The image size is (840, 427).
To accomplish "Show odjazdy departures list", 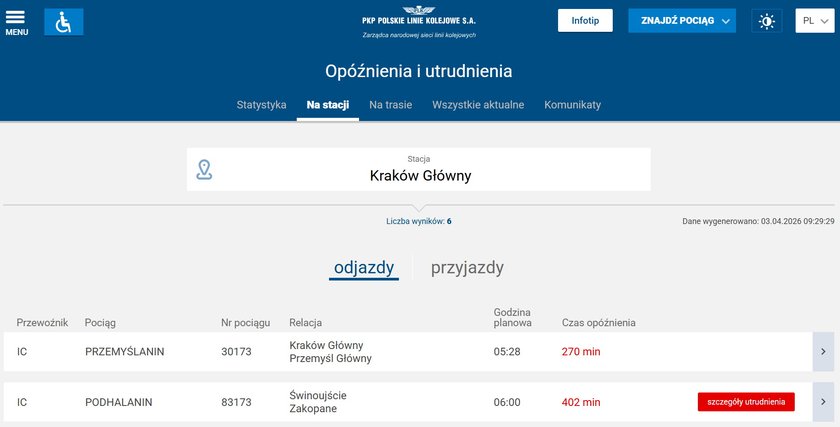I will click(x=364, y=268).
